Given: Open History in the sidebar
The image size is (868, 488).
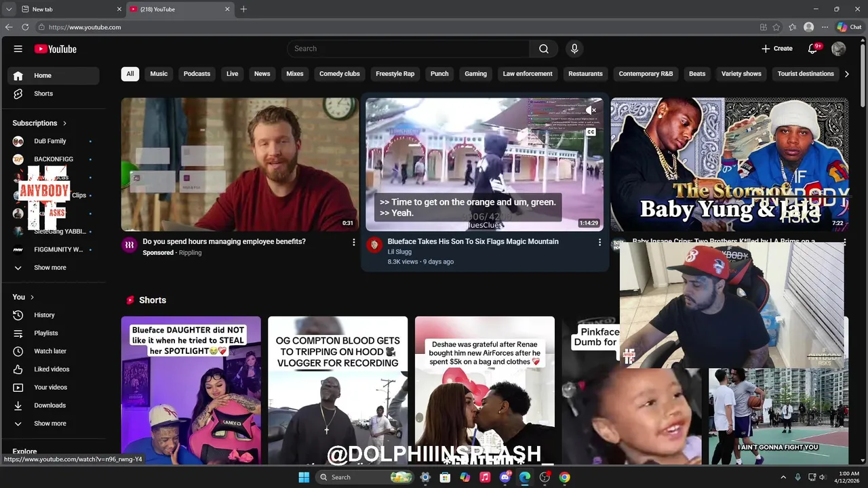Looking at the screenshot, I should tap(54, 315).
